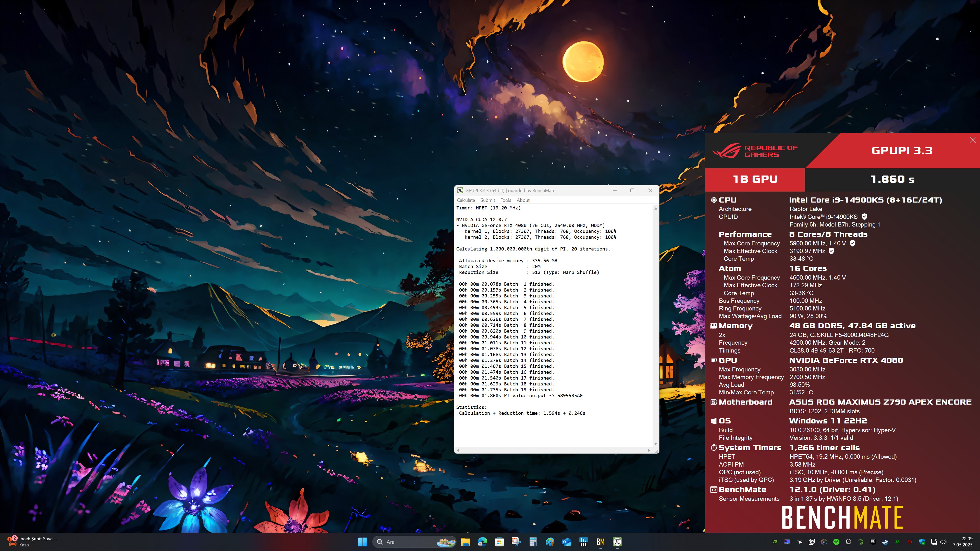The width and height of the screenshot is (980, 551).
Task: Click the PI value output line in log
Action: coord(520,395)
